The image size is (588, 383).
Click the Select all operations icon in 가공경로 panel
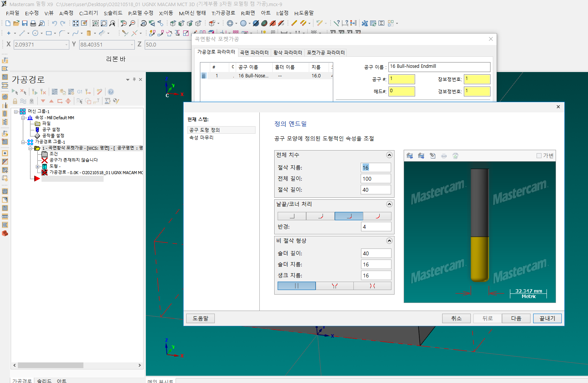(15, 92)
